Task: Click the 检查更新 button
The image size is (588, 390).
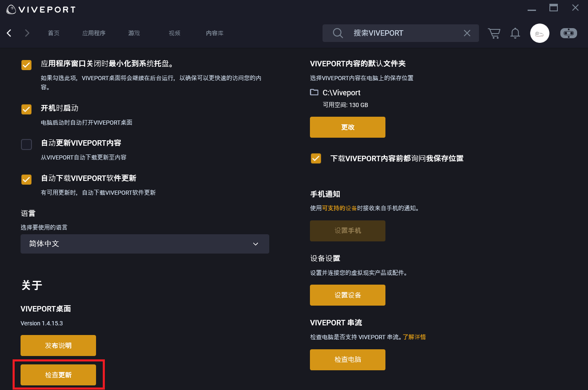Action: 58,375
